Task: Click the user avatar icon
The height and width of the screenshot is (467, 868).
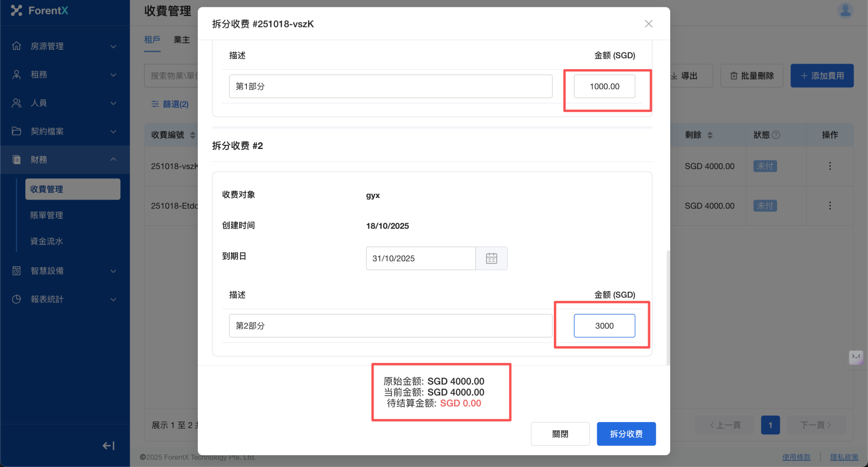Action: pos(845,10)
